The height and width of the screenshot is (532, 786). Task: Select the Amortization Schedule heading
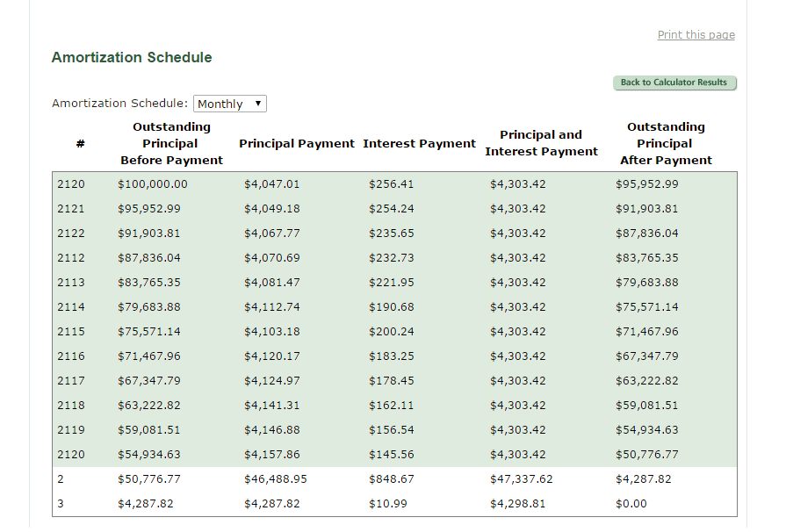point(132,58)
